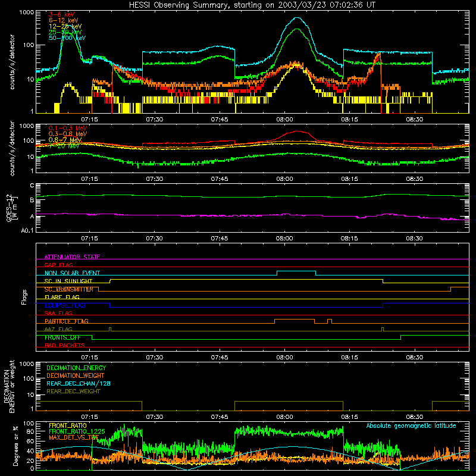Select the SC_TRANSMITTER flag label
The height and width of the screenshot is (476, 476).
pyautogui.click(x=68, y=289)
